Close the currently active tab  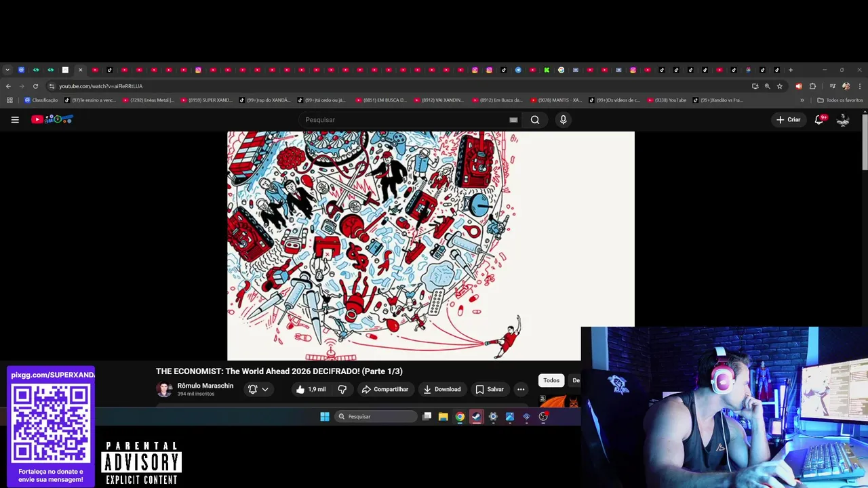tap(80, 70)
